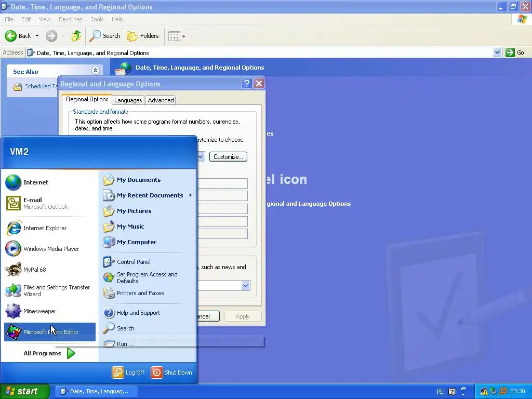Open the Back history dropdown arrow
Image resolution: width=532 pixels, height=399 pixels.
click(37, 36)
